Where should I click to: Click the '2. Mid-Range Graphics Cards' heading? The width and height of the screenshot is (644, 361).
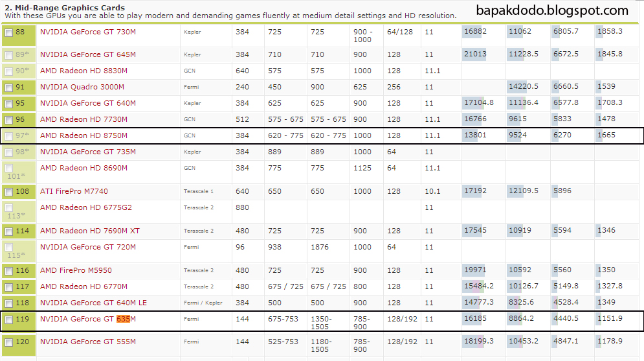tap(65, 7)
